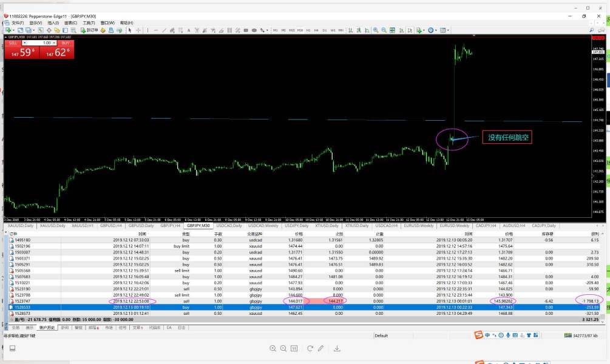Image resolution: width=610 pixels, height=364 pixels.
Task: Switch chart to candlestick icon
Action: (359, 30)
